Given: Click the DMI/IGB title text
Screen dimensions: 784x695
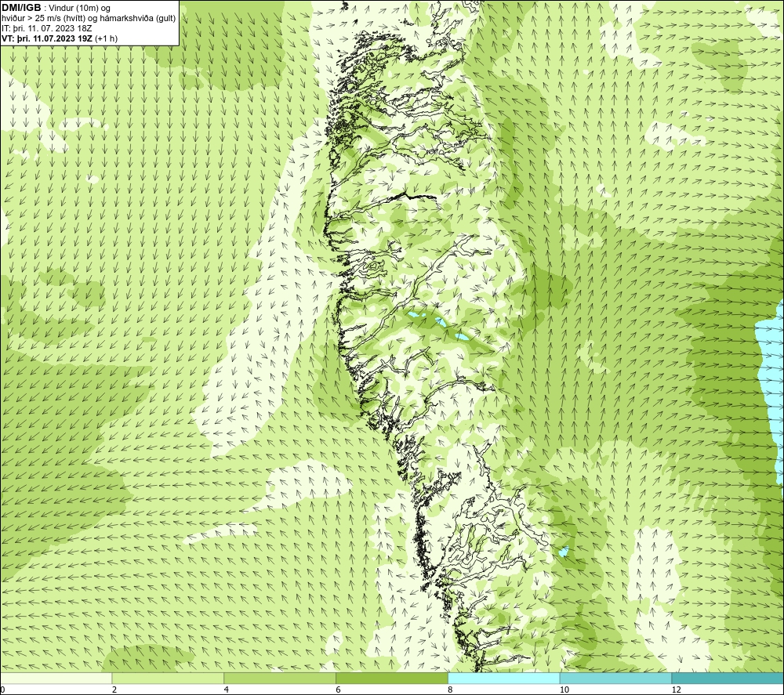Looking at the screenshot, I should [21, 8].
